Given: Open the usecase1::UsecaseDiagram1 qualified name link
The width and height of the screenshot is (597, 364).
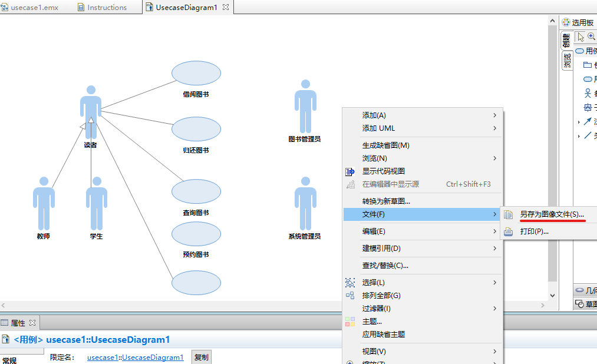Looking at the screenshot, I should click(x=135, y=358).
